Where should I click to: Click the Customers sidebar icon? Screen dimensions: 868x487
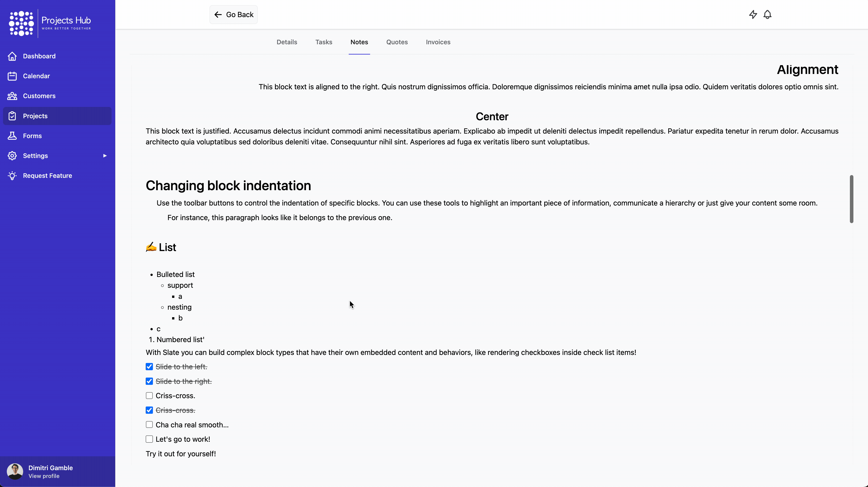click(12, 95)
